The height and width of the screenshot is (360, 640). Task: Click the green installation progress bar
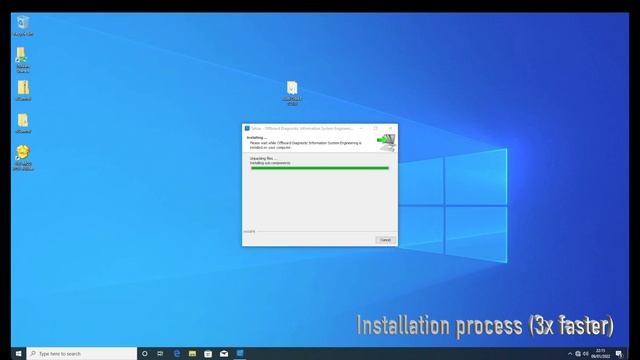pyautogui.click(x=320, y=168)
